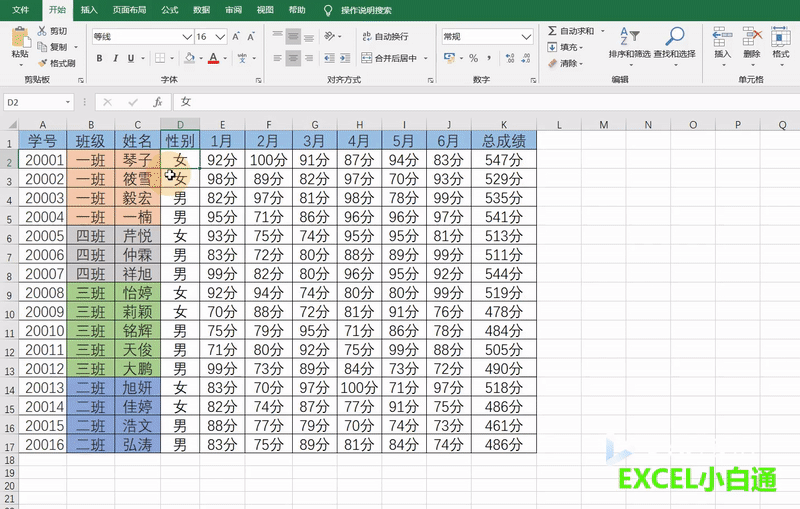Decrease indent
This screenshot has height=509, width=800.
tap(330, 58)
